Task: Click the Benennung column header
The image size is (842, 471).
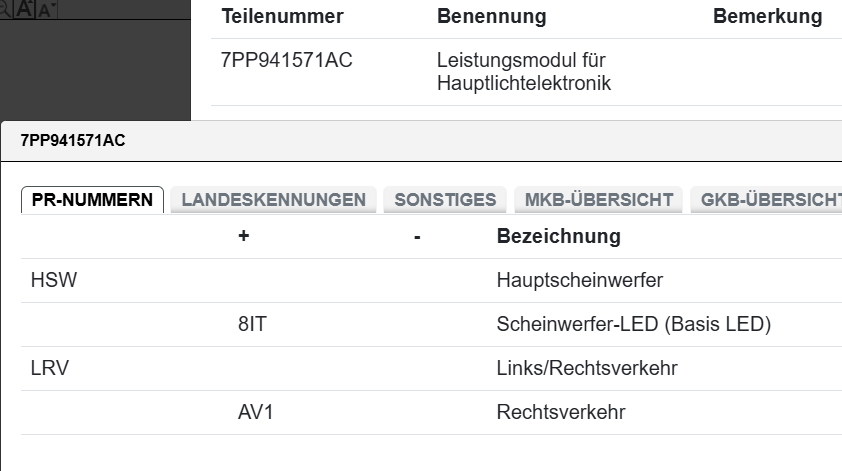Action: (x=491, y=17)
